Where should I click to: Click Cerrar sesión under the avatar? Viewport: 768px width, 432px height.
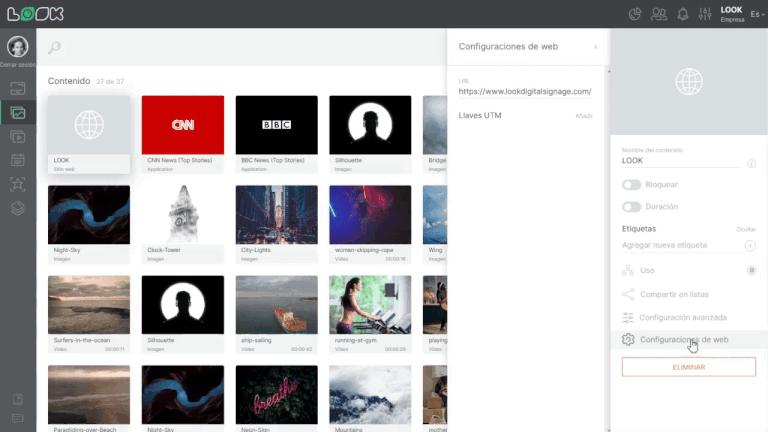pyautogui.click(x=18, y=65)
